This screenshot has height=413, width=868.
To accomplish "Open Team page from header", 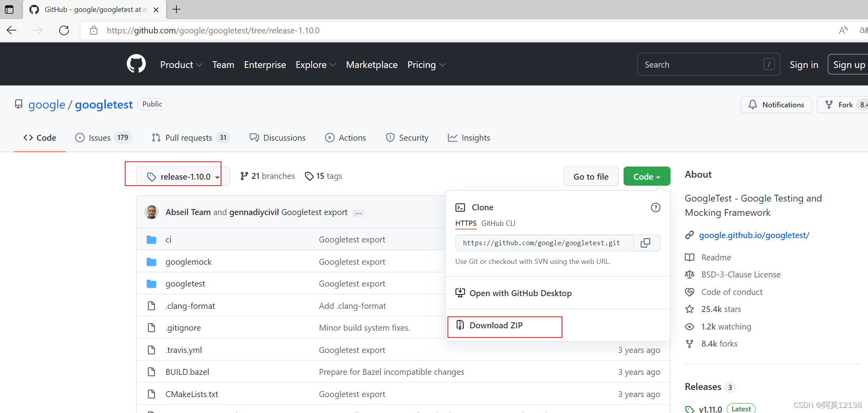I will (x=223, y=65).
